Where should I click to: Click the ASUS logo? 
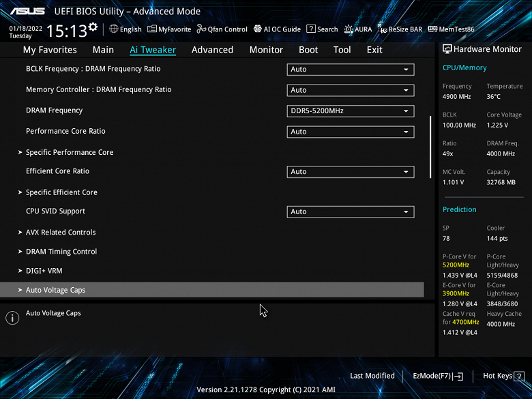(x=27, y=11)
